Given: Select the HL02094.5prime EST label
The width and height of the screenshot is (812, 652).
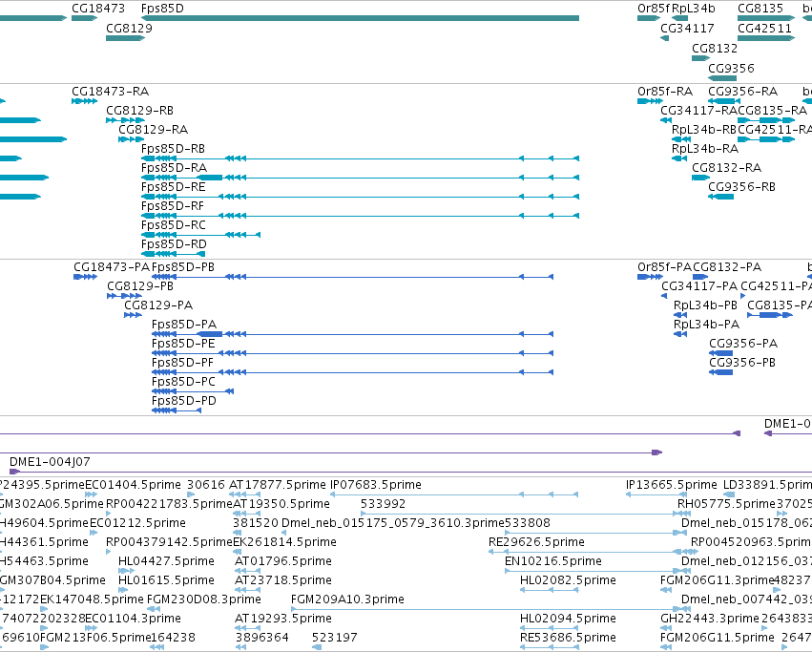Looking at the screenshot, I should click(x=568, y=619).
